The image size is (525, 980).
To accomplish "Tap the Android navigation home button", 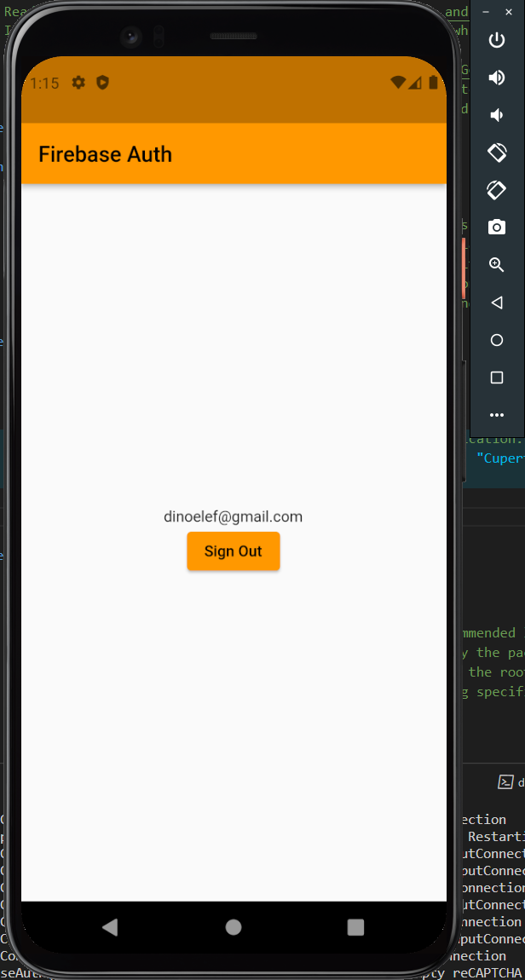I will click(x=234, y=927).
